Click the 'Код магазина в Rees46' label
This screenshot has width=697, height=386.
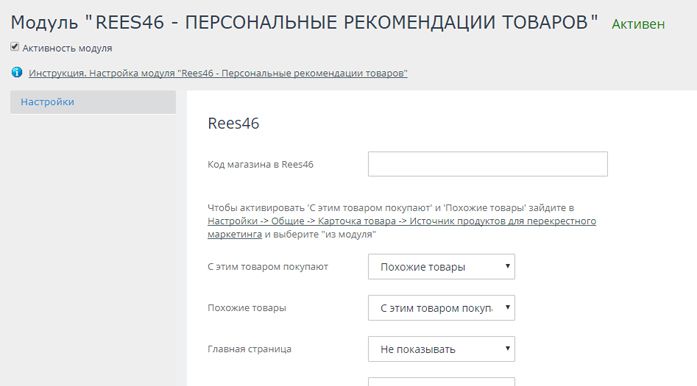260,165
